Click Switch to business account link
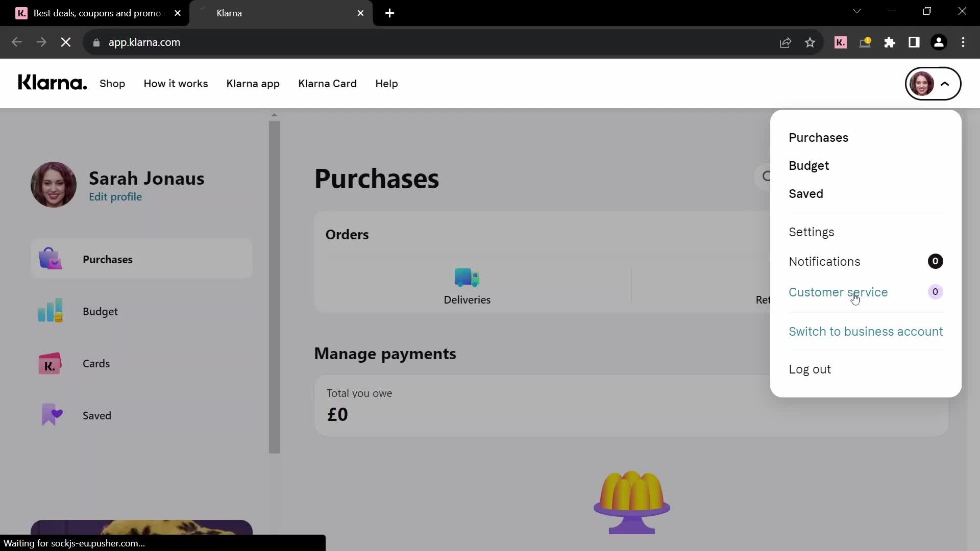 tap(866, 332)
